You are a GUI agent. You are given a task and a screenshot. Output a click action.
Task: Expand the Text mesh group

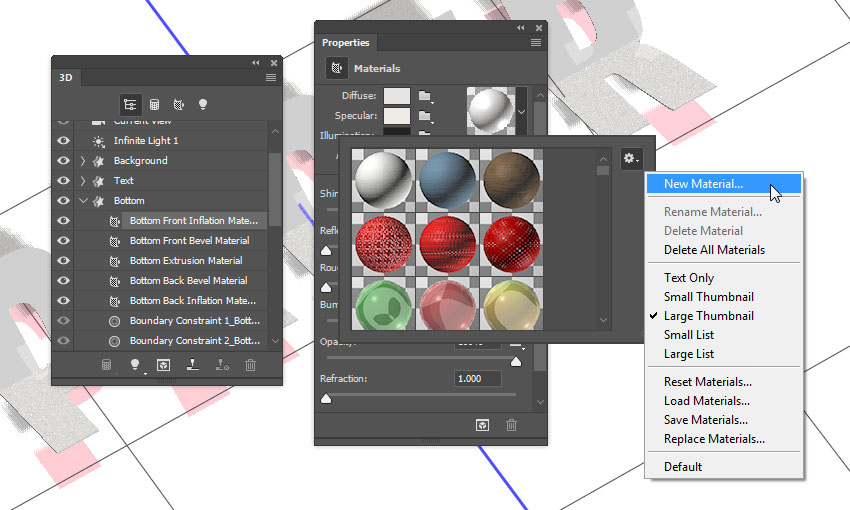[x=83, y=180]
